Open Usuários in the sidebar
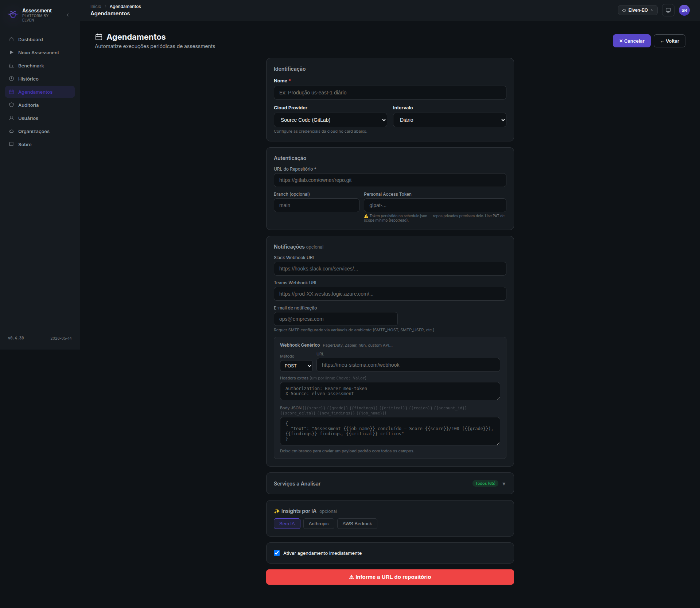 40,118
